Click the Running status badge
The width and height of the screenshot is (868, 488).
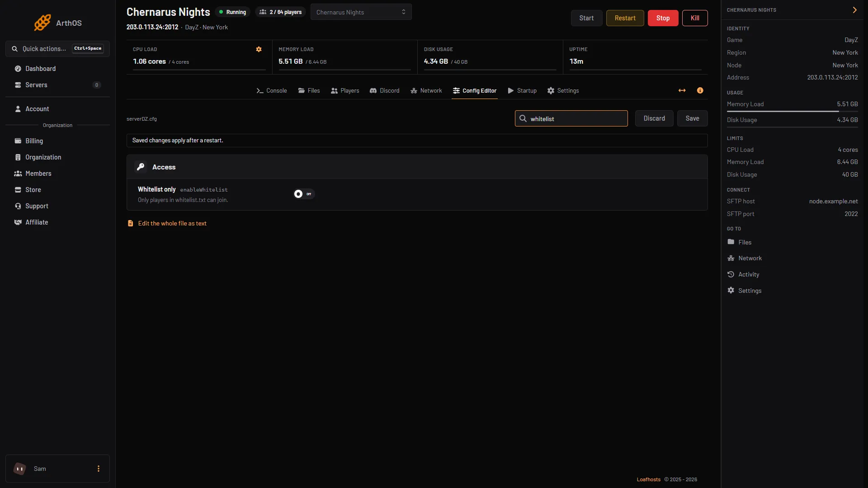(232, 12)
